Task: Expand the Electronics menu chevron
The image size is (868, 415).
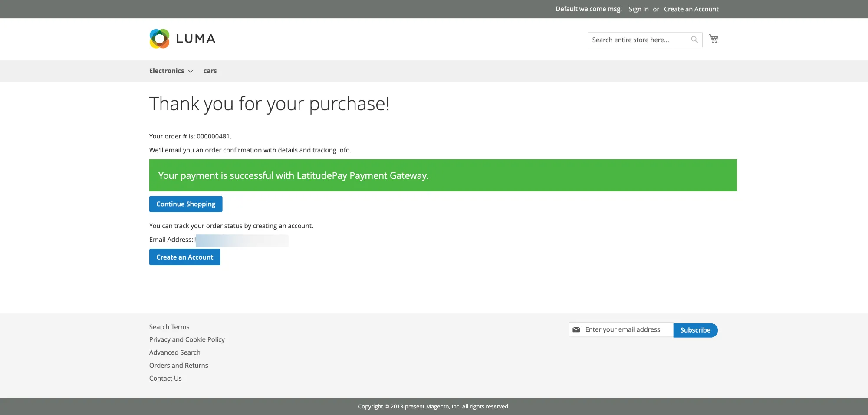Action: [191, 71]
